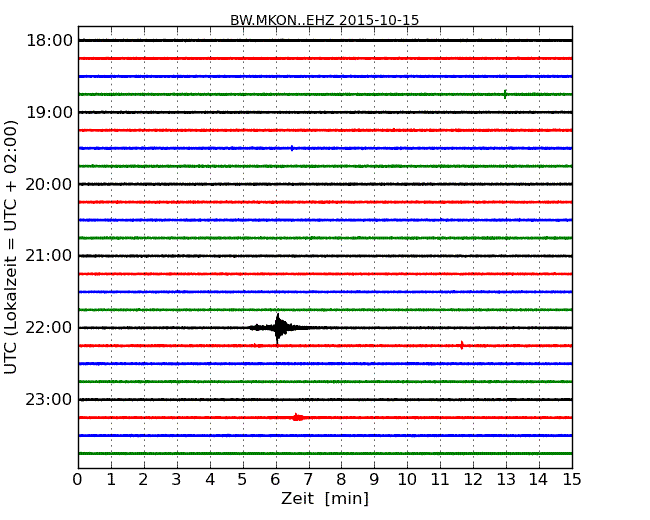The width and height of the screenshot is (650, 520).
Task: Click the small blue spike near minute 6.5
Action: pos(292,148)
